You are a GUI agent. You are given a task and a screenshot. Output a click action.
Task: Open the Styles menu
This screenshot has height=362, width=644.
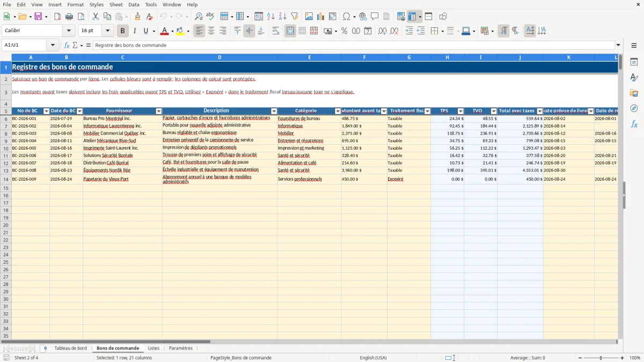pyautogui.click(x=97, y=4)
